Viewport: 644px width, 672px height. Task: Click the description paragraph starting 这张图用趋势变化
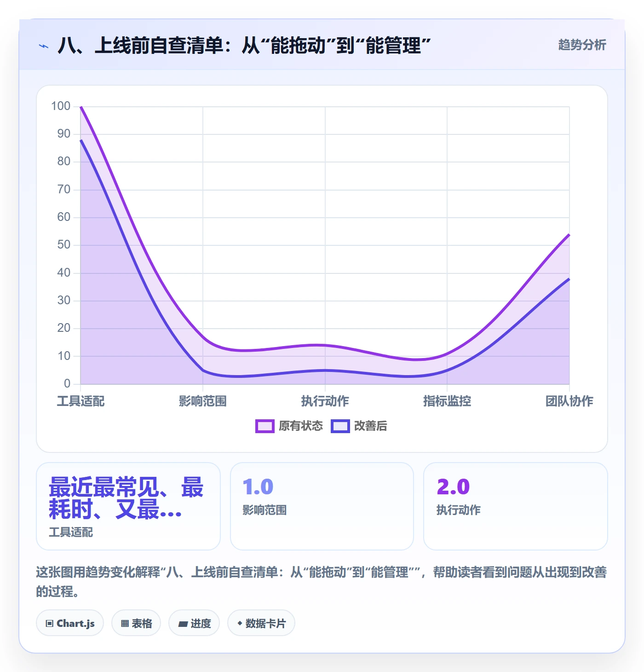coord(322,582)
